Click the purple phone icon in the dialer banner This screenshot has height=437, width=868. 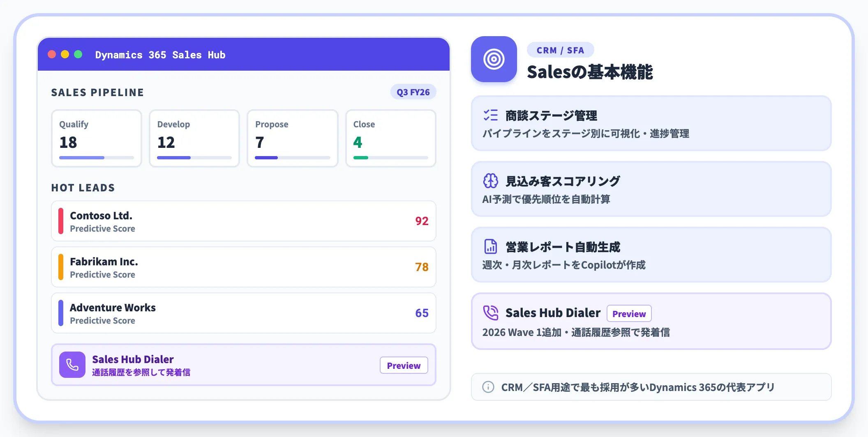coord(72,365)
